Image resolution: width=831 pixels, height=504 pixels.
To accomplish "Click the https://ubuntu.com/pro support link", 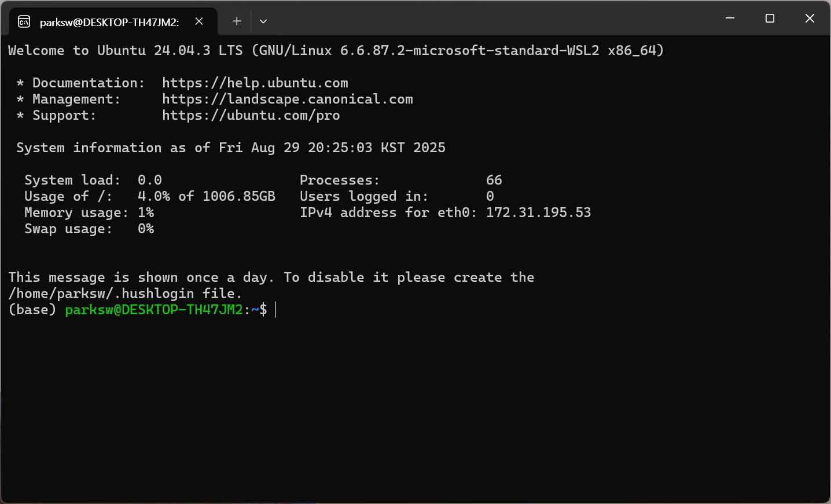I will coord(251,115).
